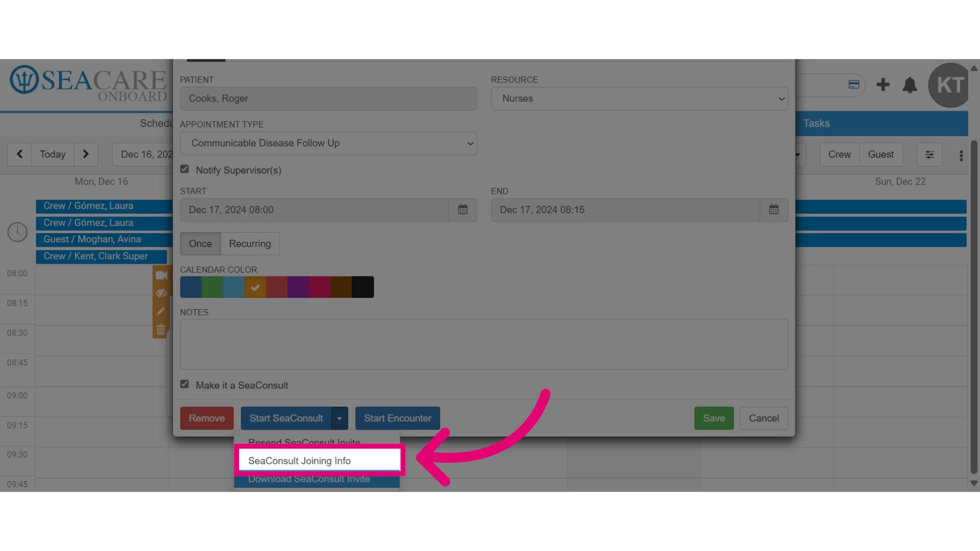The image size is (980, 551).
Task: Click the page scrollbar up arrow
Action: pos(974,68)
